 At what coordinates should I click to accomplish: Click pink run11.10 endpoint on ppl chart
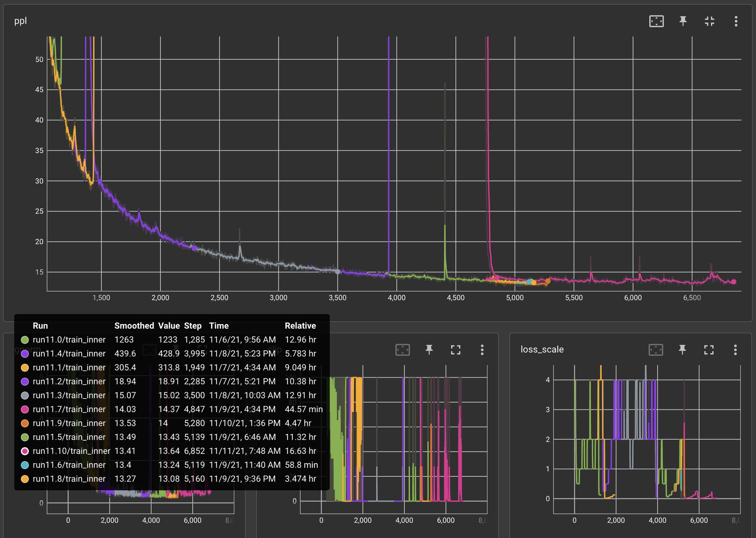733,282
